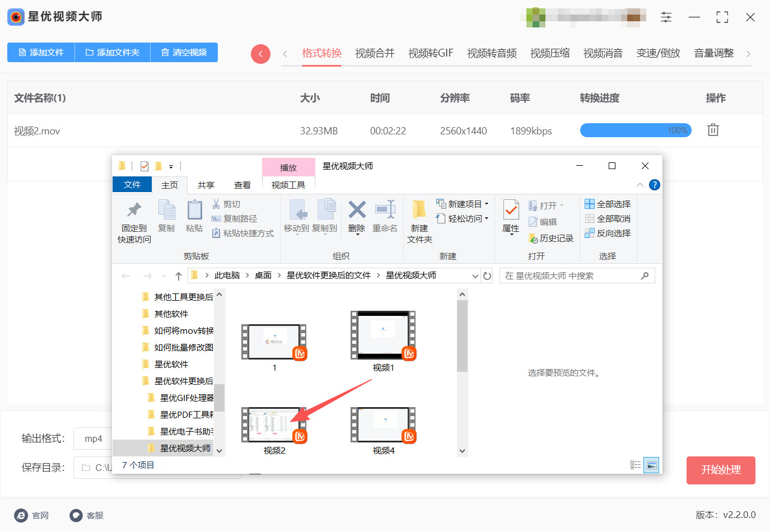Open recent locations dropdown in Explorer navigation
770x532 pixels.
pos(164,276)
